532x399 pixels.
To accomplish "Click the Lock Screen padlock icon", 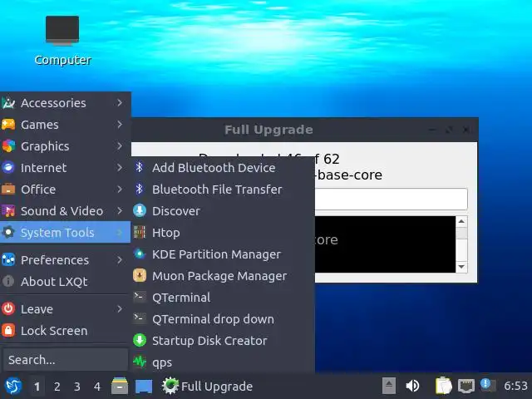I will [x=8, y=331].
